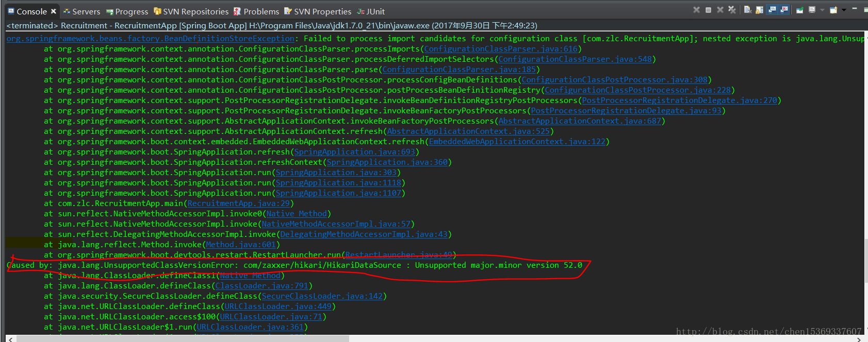The image size is (868, 342).
Task: Click the horizontal scrollbar thumb at bottom
Action: (x=181, y=338)
